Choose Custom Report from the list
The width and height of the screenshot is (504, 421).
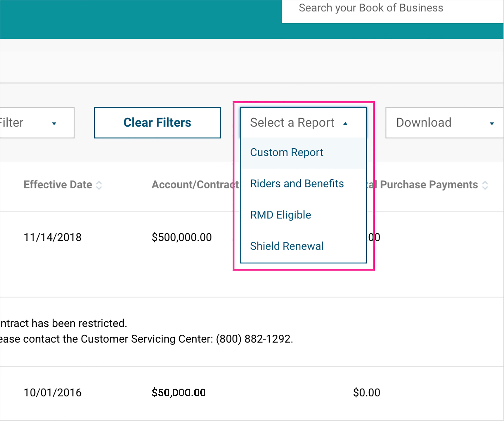click(x=287, y=153)
